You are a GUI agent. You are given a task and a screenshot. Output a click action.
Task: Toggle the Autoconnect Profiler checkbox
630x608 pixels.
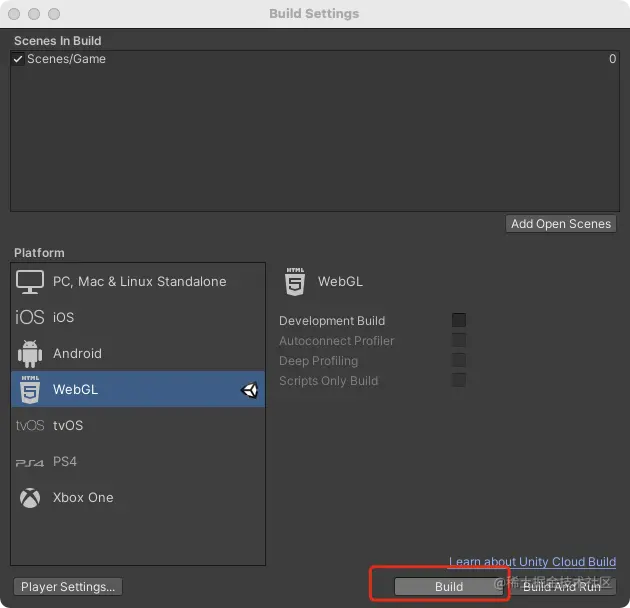(x=459, y=340)
